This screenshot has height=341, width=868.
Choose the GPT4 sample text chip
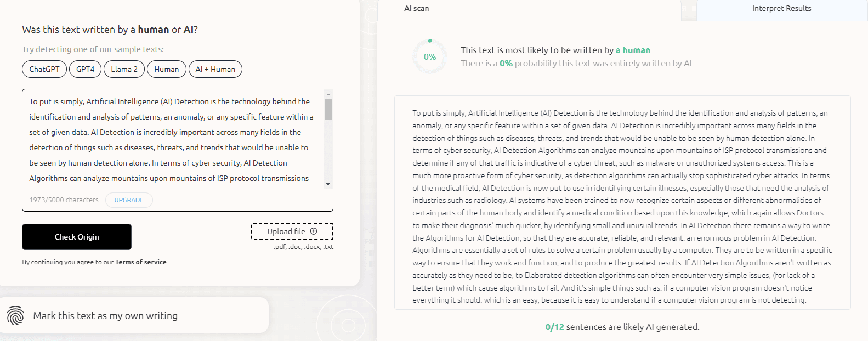coord(86,69)
